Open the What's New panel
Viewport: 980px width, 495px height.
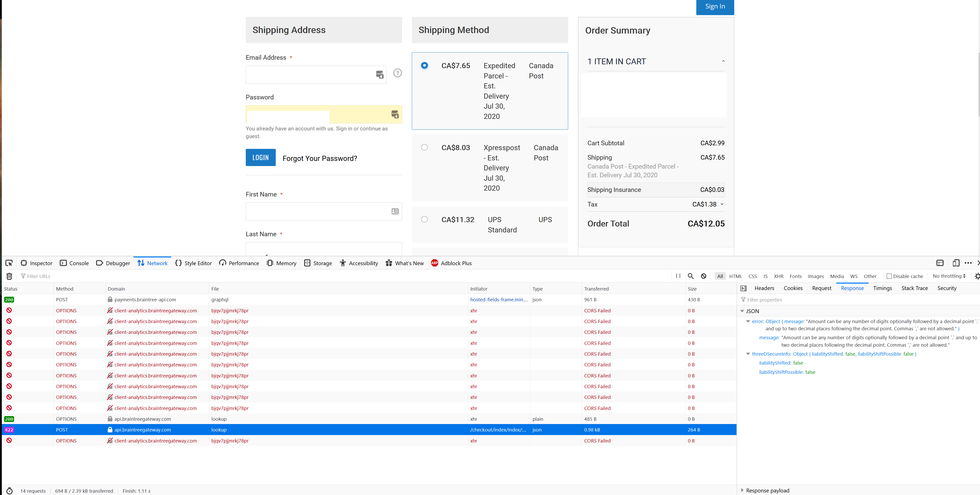coord(404,263)
